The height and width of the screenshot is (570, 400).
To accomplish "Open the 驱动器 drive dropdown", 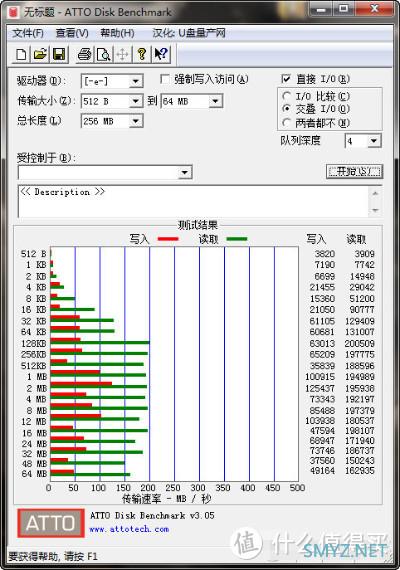I will click(x=136, y=81).
